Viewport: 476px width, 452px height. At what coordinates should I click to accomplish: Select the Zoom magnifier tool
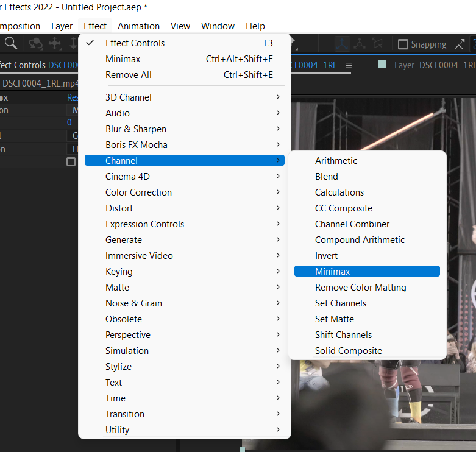click(x=11, y=43)
